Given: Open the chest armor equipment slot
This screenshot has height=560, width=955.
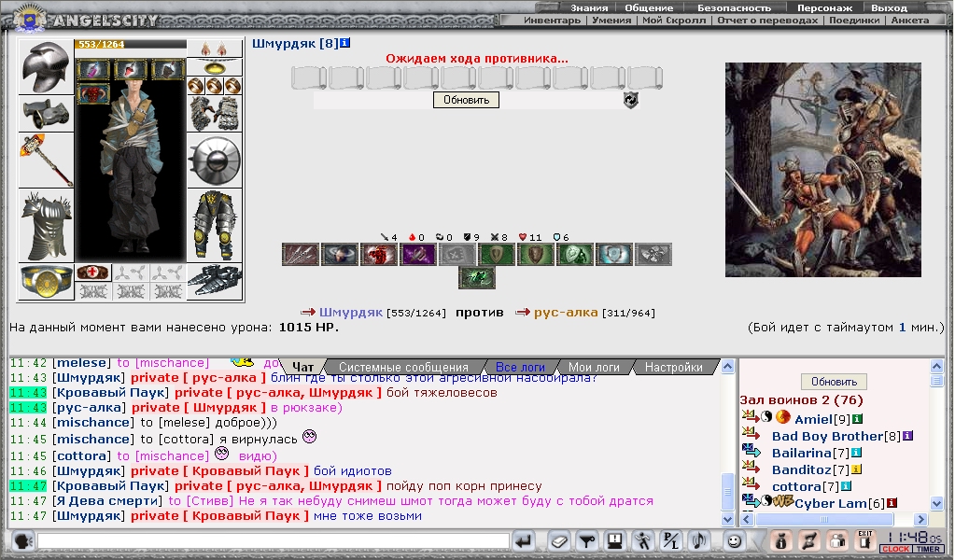Looking at the screenshot, I should (x=47, y=226).
